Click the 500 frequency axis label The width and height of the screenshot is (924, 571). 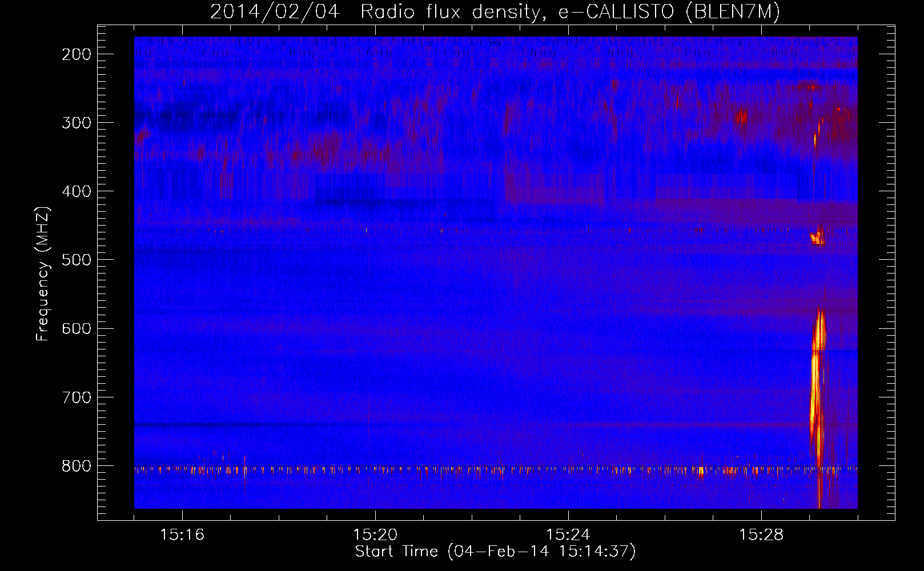click(x=76, y=260)
